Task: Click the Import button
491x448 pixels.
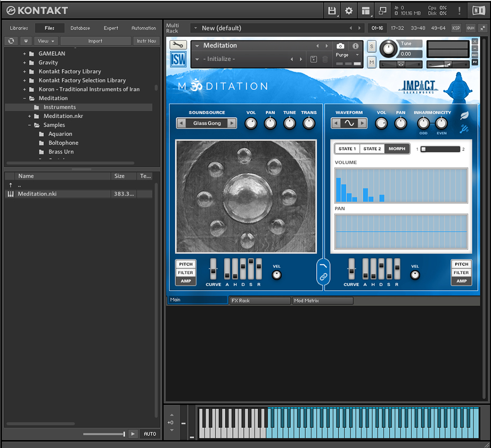Action: click(x=95, y=41)
